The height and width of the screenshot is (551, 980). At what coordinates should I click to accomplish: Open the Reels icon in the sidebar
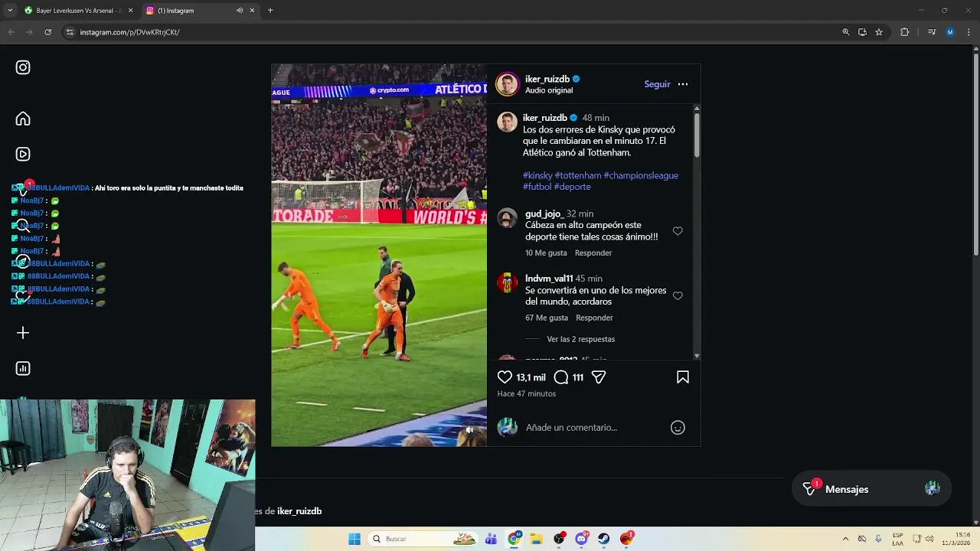coord(23,154)
